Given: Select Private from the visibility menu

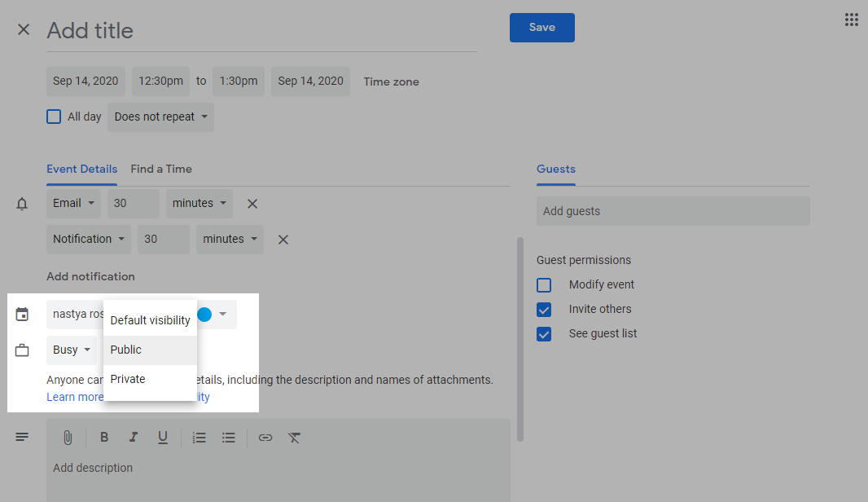Looking at the screenshot, I should (127, 378).
